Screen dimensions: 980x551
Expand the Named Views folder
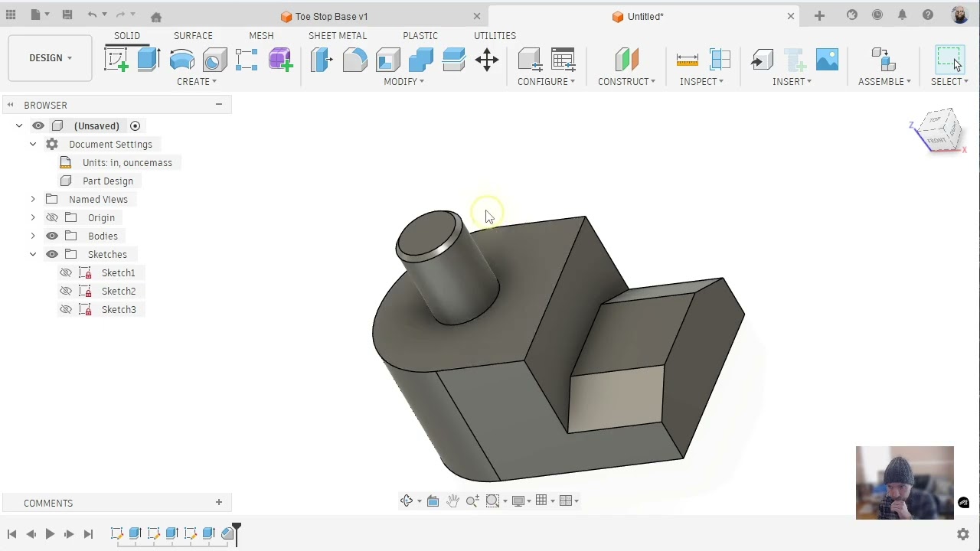click(33, 199)
